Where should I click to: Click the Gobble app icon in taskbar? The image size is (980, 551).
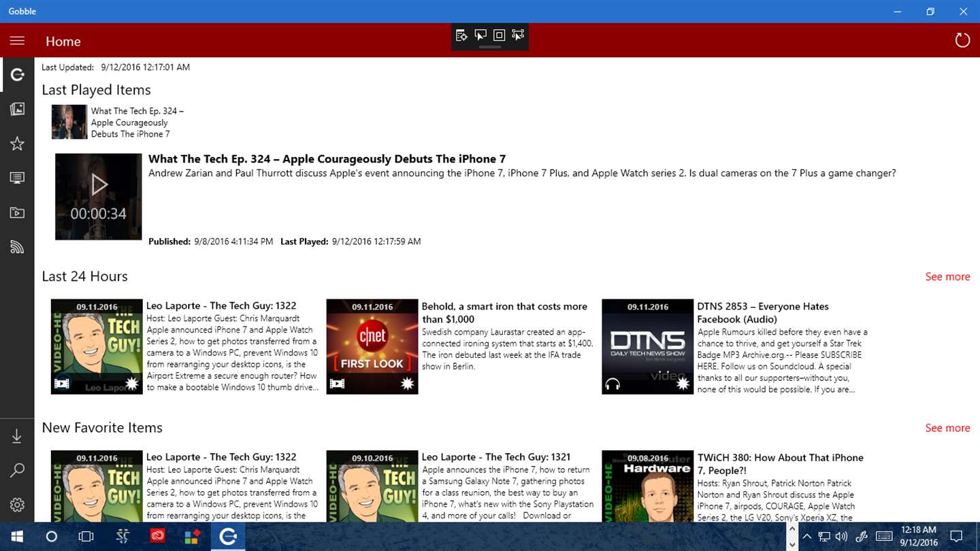(228, 537)
